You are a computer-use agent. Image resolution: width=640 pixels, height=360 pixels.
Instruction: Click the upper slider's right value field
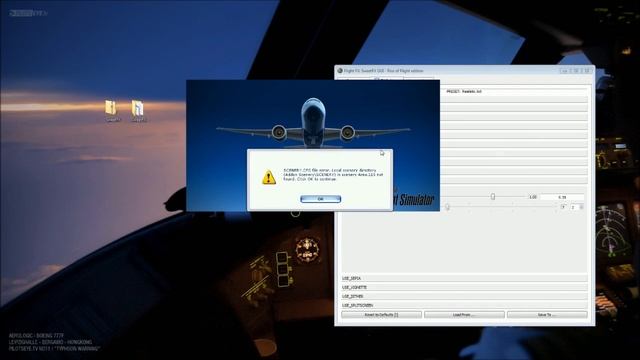tap(562, 197)
